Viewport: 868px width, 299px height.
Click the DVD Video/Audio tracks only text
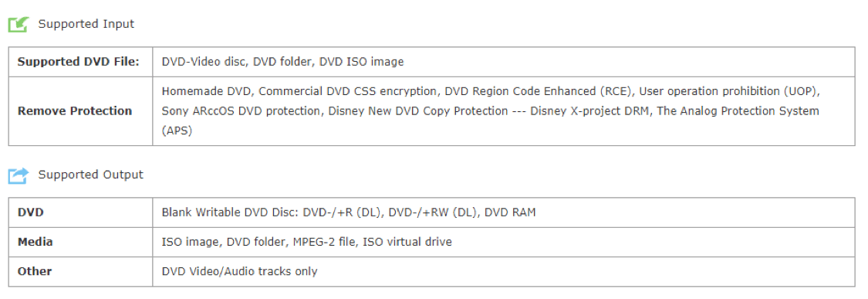coord(240,271)
